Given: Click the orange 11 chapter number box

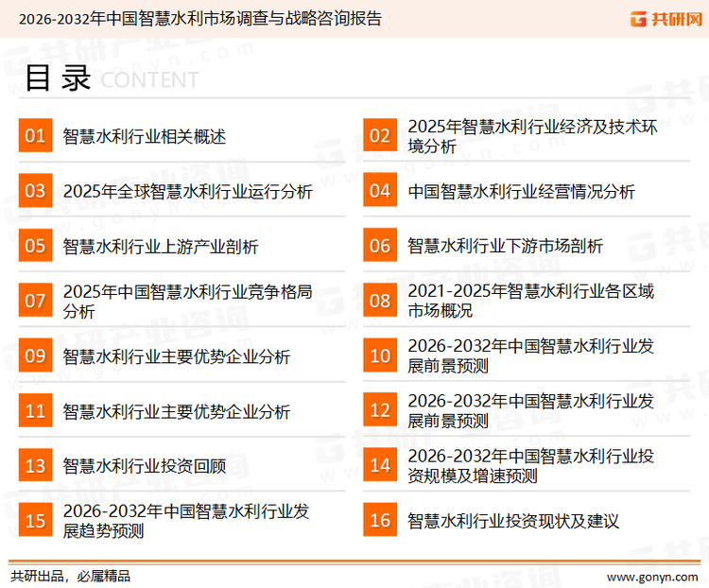Looking at the screenshot, I should (35, 410).
